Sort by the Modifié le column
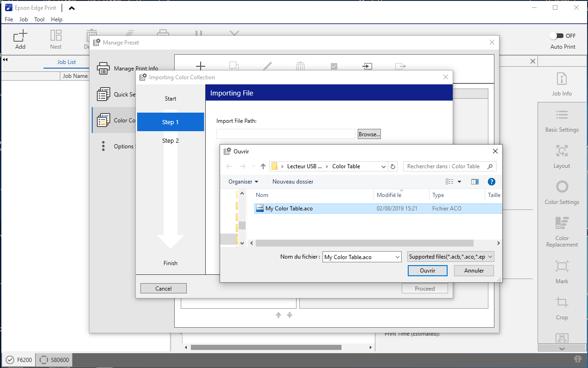The height and width of the screenshot is (368, 588). [401, 195]
